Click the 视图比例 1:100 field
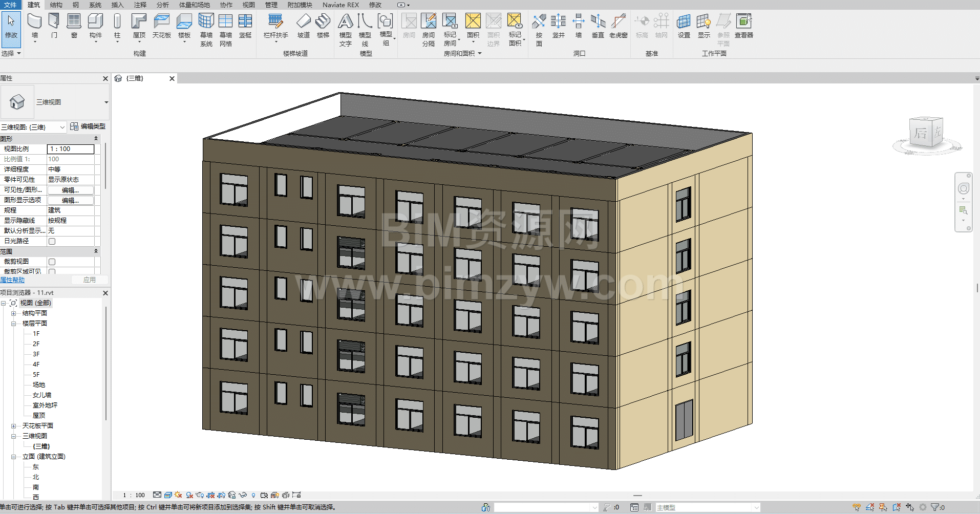This screenshot has height=514, width=980. [71, 149]
